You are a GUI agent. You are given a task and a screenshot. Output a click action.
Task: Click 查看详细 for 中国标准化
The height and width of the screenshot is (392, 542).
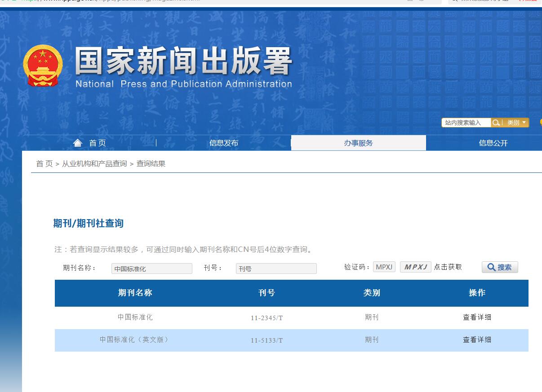tap(477, 317)
